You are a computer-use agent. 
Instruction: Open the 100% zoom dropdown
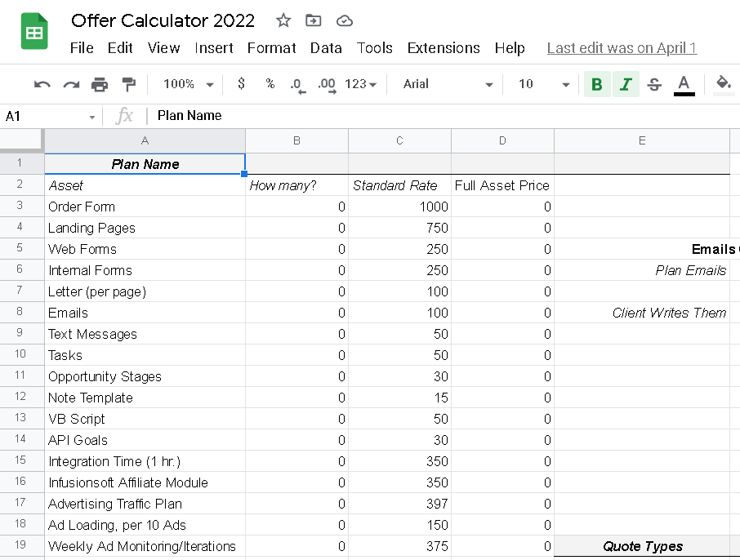click(188, 84)
